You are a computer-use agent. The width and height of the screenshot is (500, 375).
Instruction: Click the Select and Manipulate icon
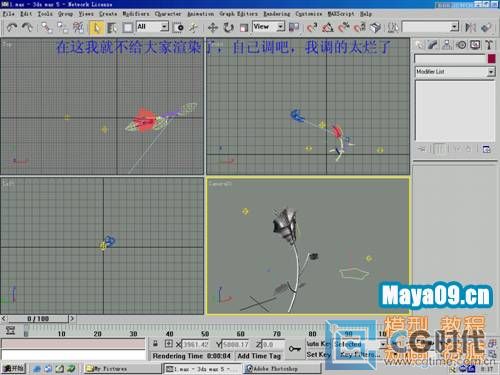click(x=194, y=27)
